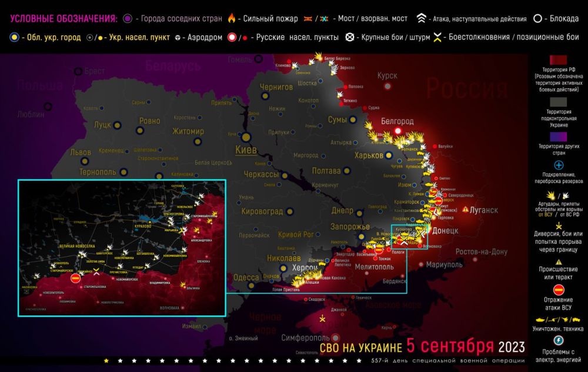Click the Проблемы с электр. энергией lightning icon
Viewport: 588px width, 372px height.
559,340
